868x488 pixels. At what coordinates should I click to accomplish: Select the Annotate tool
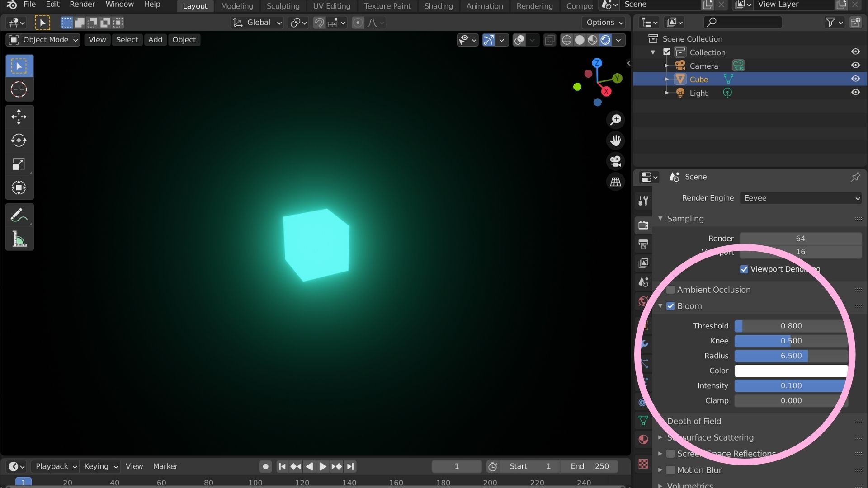pos(19,215)
